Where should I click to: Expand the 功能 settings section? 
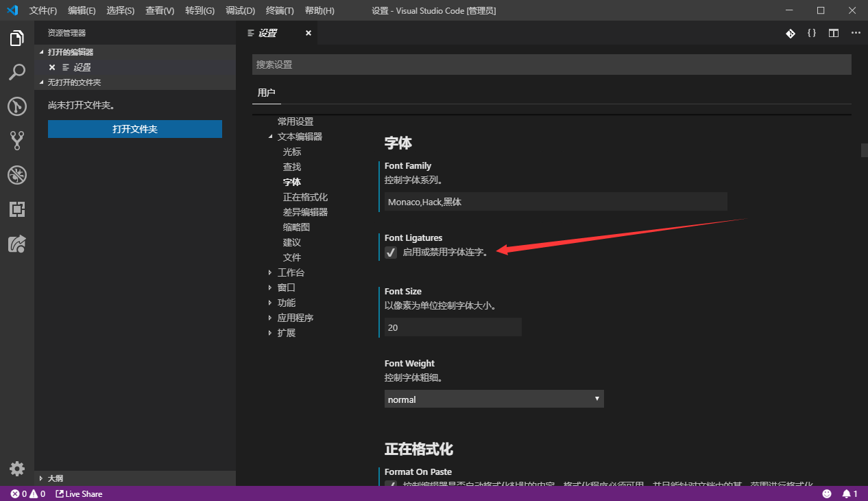click(271, 303)
